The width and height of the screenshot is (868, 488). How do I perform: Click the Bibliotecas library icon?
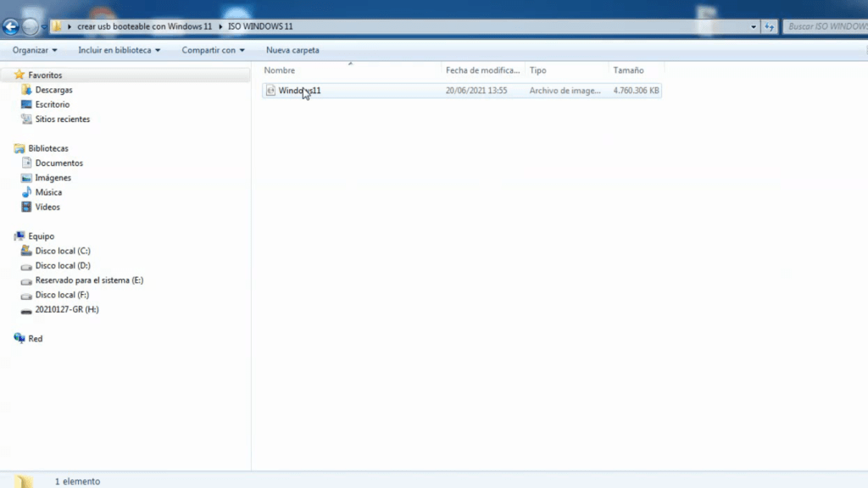coord(19,148)
